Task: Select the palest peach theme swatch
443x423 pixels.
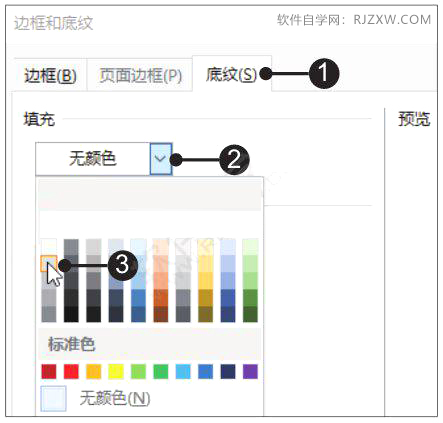Action: point(161,247)
